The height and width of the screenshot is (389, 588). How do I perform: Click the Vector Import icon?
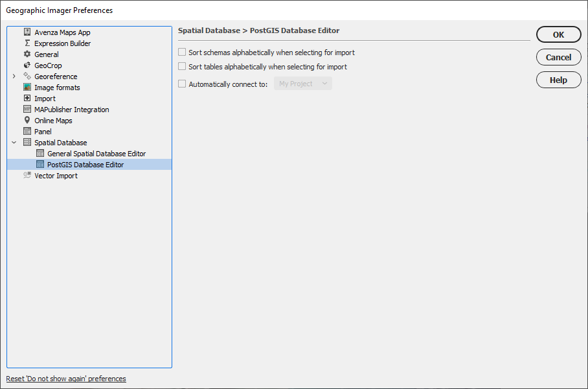[27, 175]
